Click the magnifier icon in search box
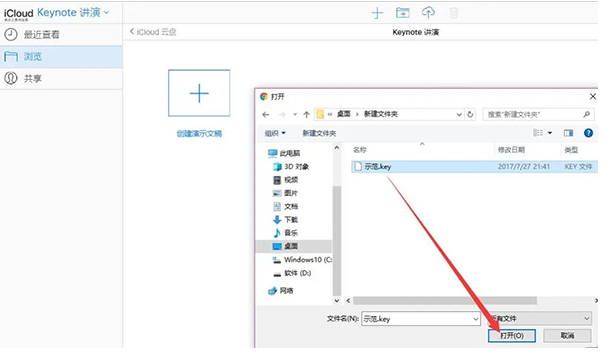 [x=586, y=115]
